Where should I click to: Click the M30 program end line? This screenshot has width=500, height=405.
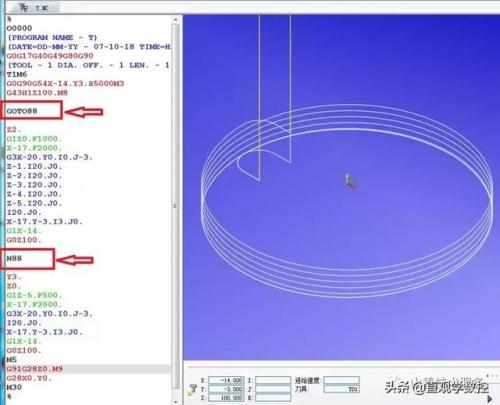point(14,387)
